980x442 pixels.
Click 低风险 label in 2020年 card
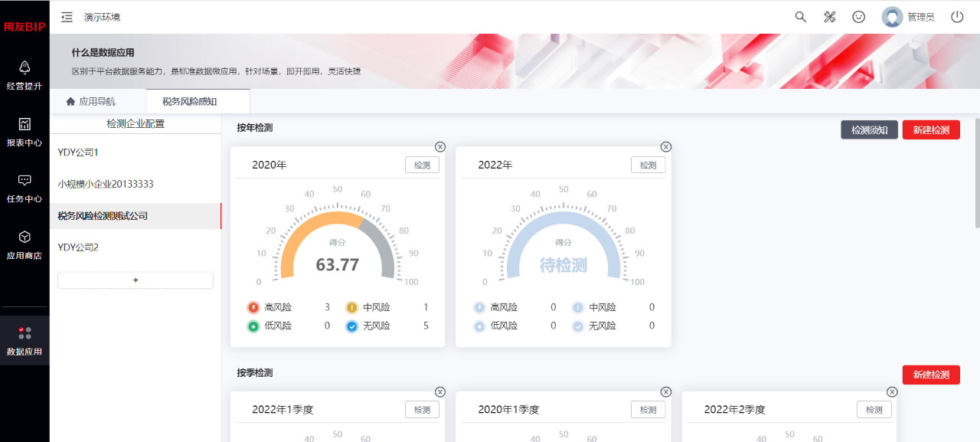pyautogui.click(x=278, y=326)
